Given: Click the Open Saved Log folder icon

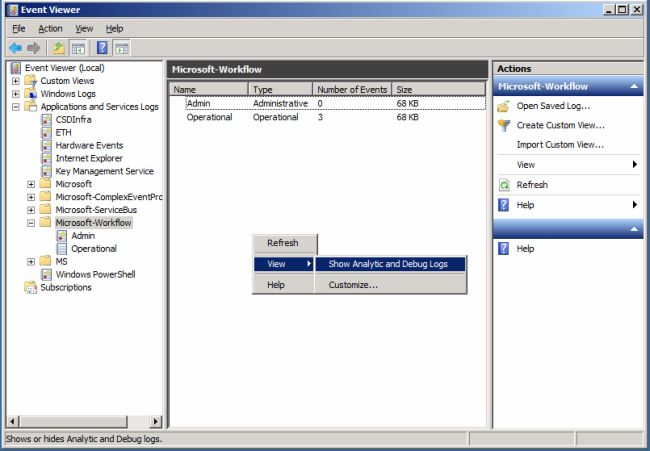Looking at the screenshot, I should tap(503, 106).
